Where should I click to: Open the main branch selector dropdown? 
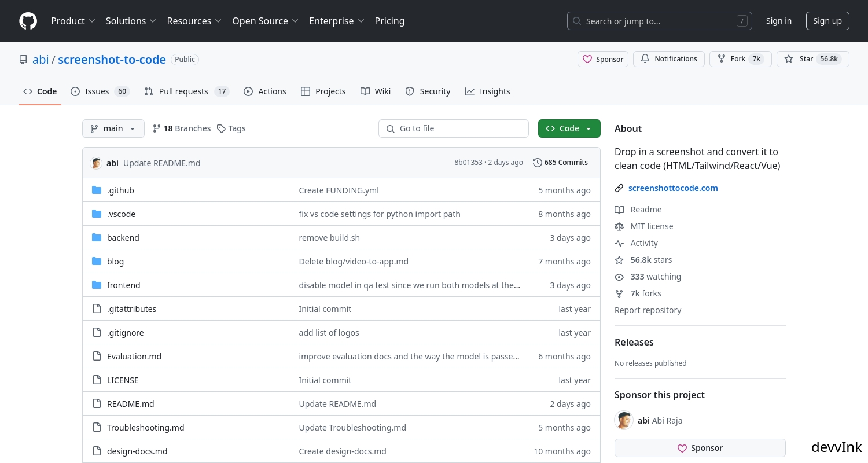click(113, 128)
